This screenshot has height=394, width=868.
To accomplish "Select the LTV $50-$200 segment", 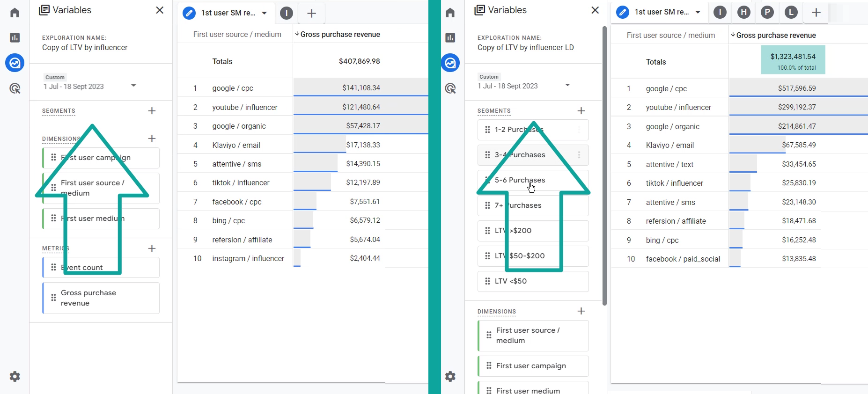I will tap(533, 256).
